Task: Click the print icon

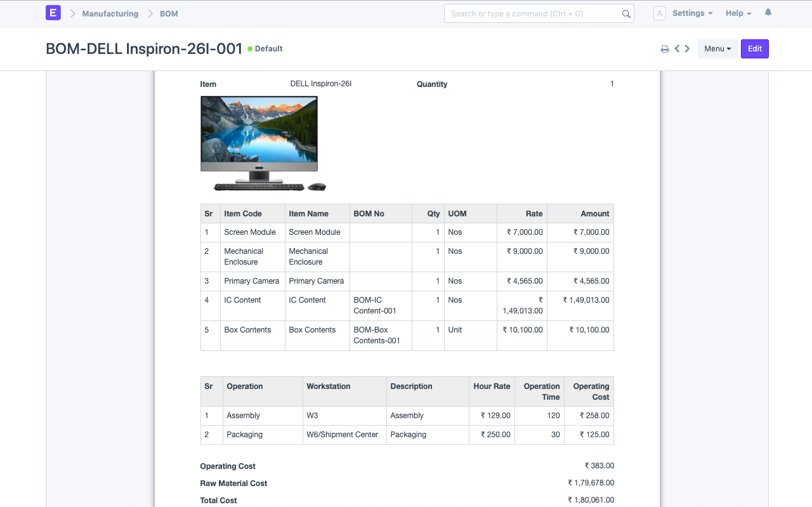Action: click(x=665, y=49)
